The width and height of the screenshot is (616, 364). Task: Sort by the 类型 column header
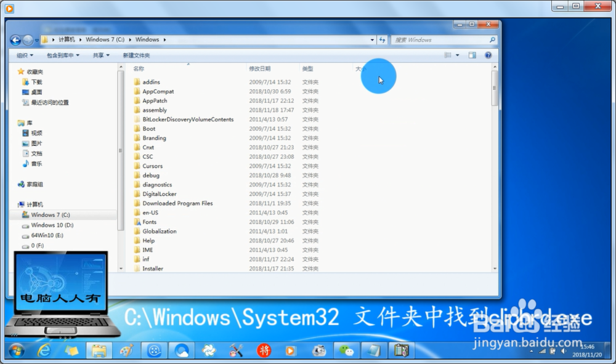(x=307, y=69)
